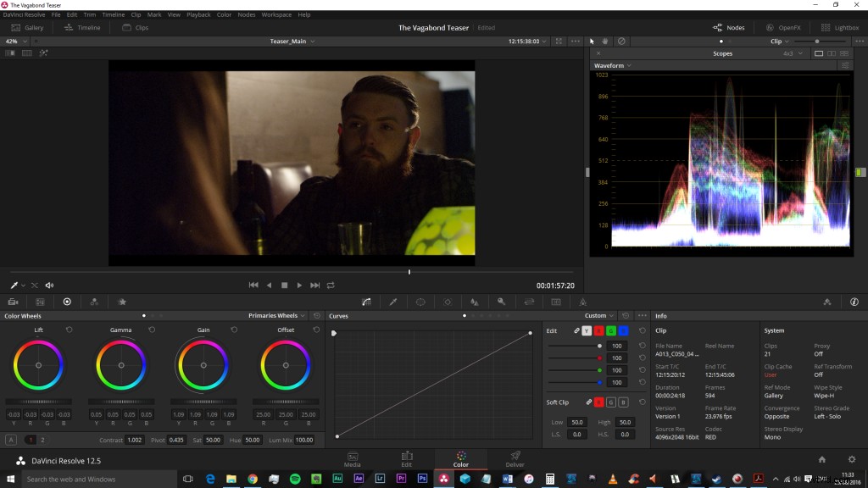Select the Blur palette icon
Image resolution: width=868 pixels, height=488 pixels.
pos(474,302)
